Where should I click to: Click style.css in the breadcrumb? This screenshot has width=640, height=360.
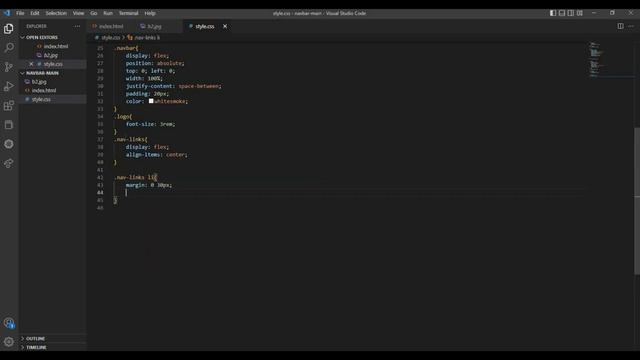point(110,38)
